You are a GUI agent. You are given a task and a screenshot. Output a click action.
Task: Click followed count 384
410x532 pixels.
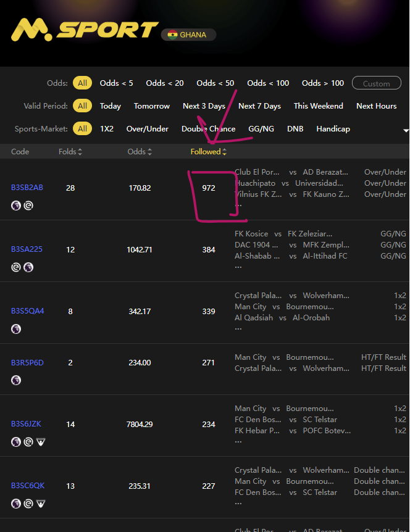[x=209, y=250]
